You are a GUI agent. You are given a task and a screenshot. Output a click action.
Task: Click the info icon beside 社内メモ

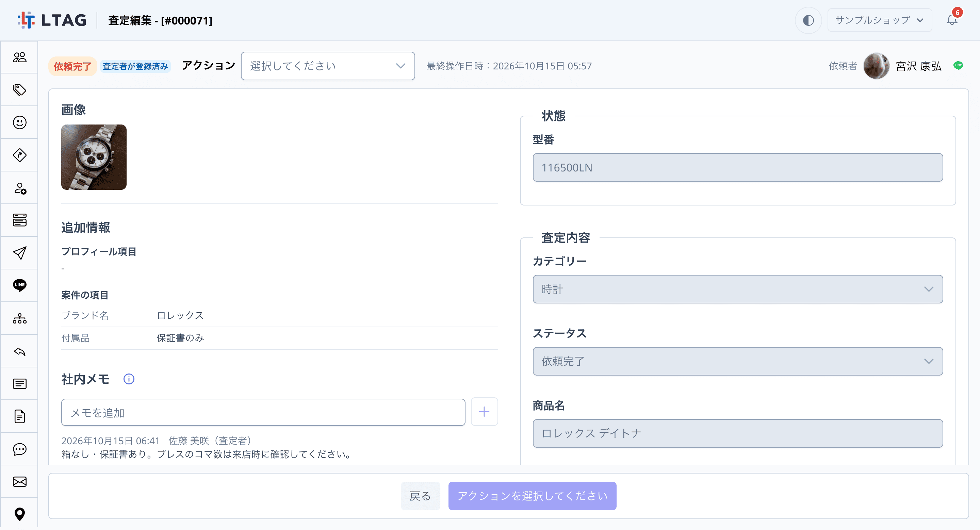tap(129, 379)
